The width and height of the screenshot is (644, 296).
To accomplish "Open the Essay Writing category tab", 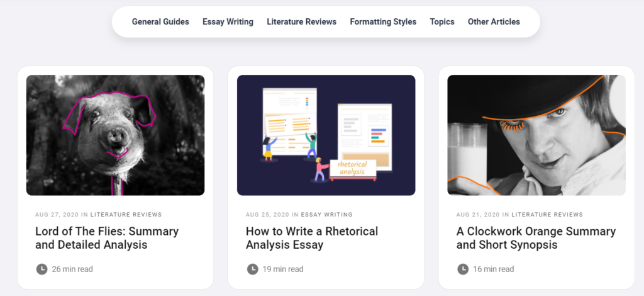I will point(228,22).
